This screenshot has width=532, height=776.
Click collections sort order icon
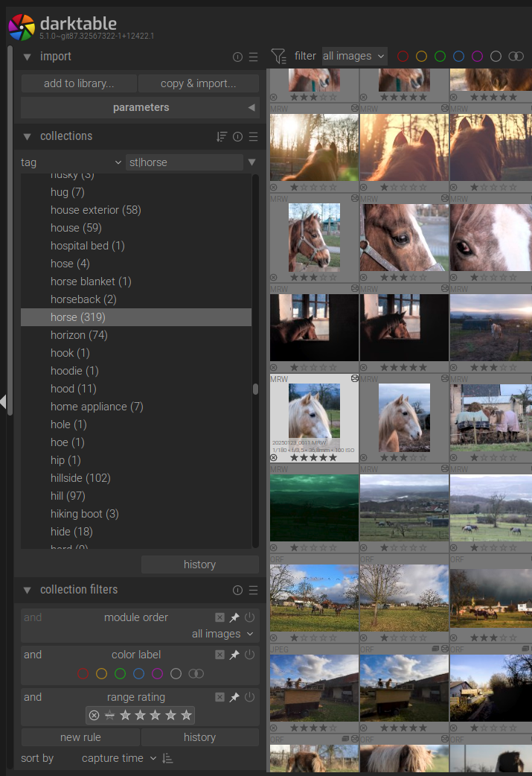(222, 136)
